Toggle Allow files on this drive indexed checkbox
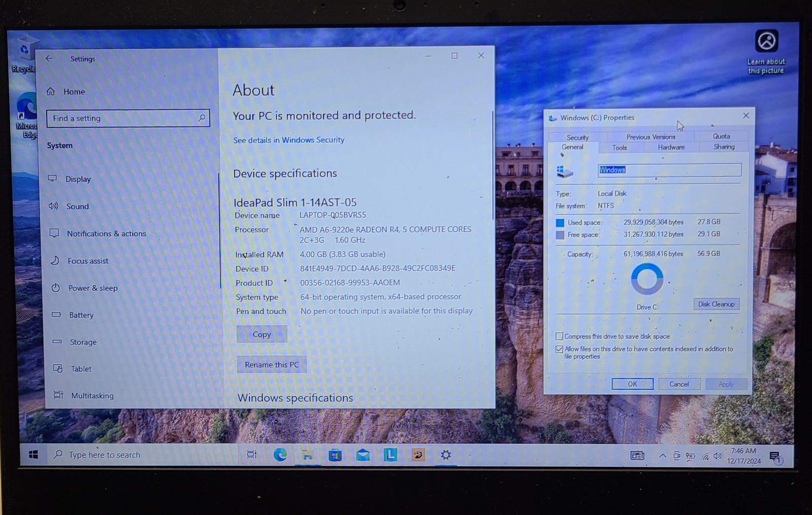812x515 pixels. pyautogui.click(x=559, y=349)
